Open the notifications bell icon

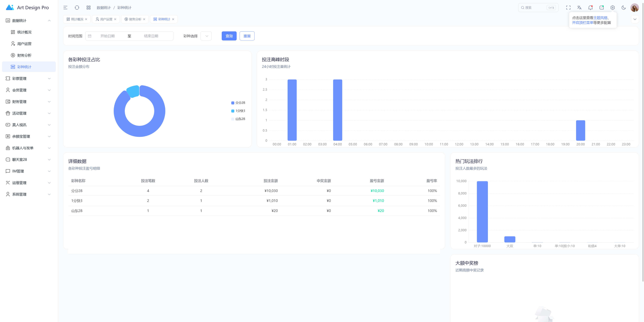[590, 8]
